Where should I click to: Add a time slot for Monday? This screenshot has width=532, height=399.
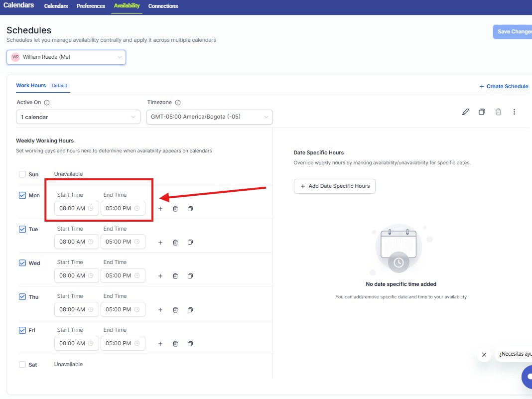[x=160, y=209]
